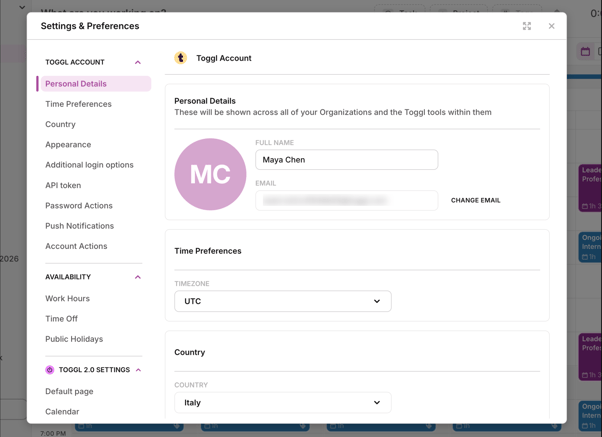Open Account Actions

(76, 246)
